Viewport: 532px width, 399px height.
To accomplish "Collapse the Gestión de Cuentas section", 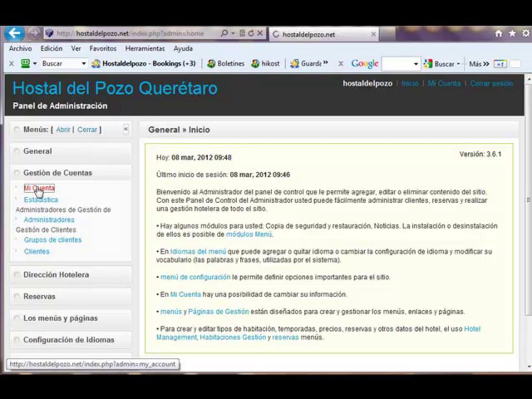I will (x=57, y=173).
